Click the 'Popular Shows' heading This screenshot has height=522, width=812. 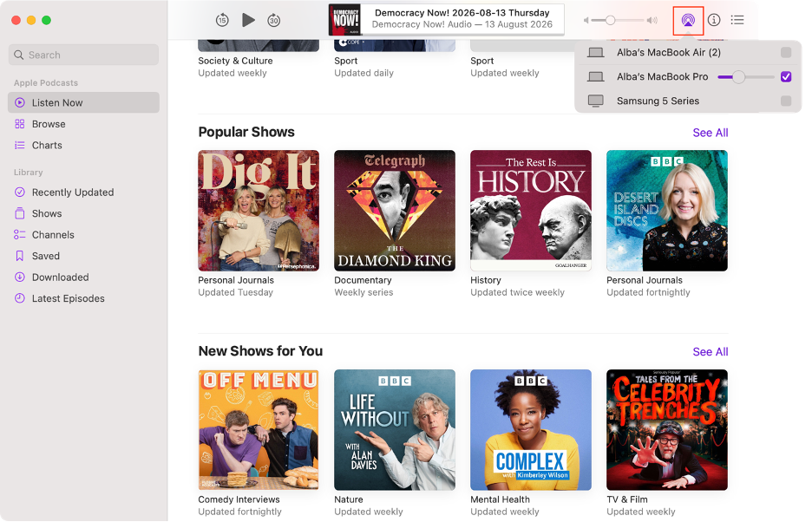(x=246, y=132)
